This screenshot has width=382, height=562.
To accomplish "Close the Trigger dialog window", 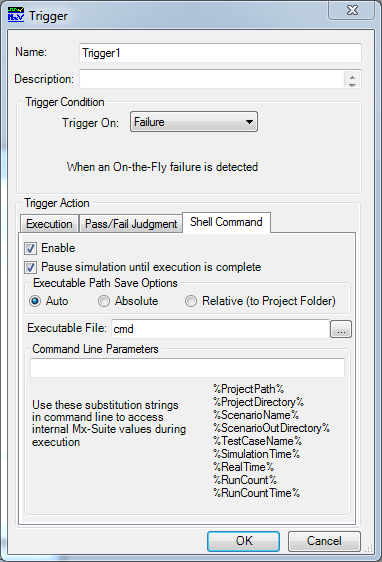I will [x=352, y=10].
